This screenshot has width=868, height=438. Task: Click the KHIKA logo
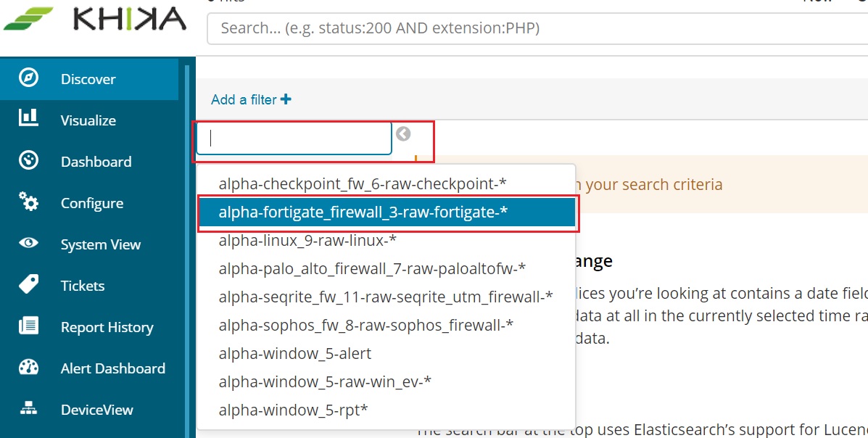[x=95, y=20]
